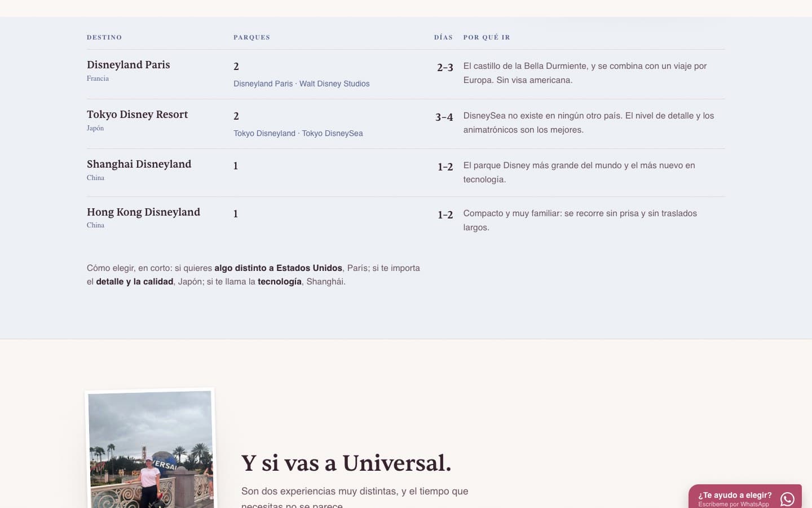Click the 'Y si vas a Universal.' heading

point(346,463)
